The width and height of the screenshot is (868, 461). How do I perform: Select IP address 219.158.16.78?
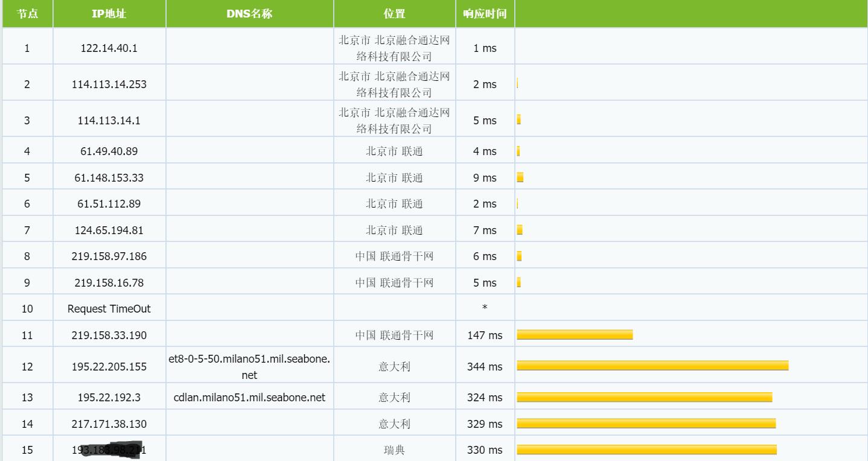109,283
